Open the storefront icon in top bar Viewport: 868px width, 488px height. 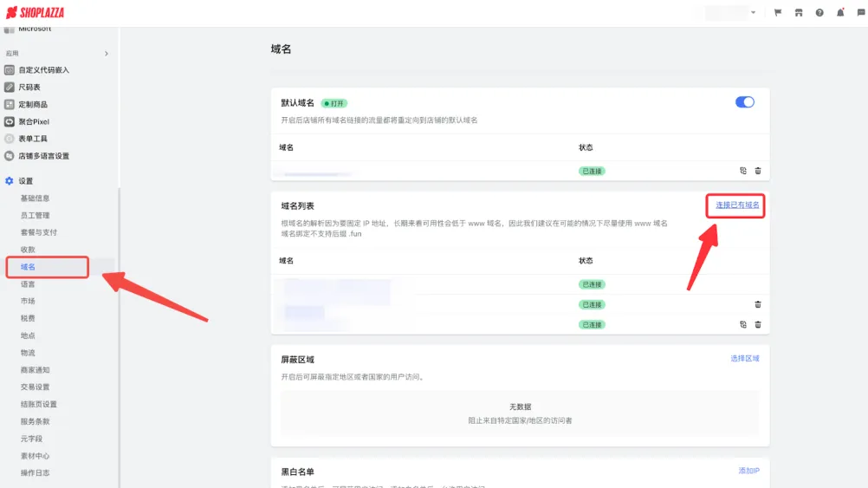click(x=799, y=12)
